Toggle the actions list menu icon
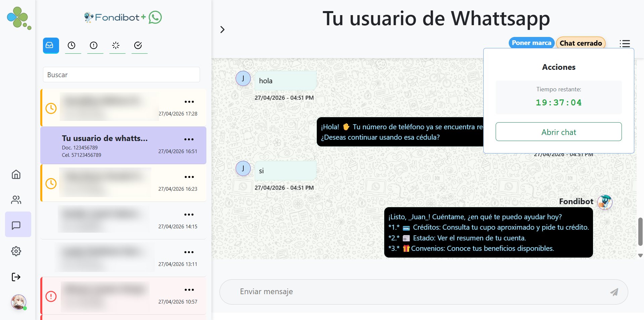Screen dimensions: 644x320 click(x=625, y=44)
